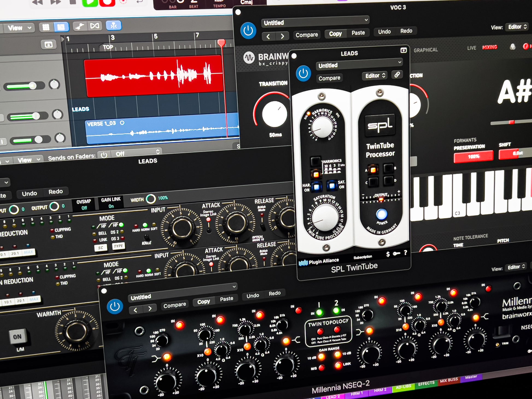
Task: Click the previous preset arrow in VOC 3 plugin
Action: tap(268, 37)
